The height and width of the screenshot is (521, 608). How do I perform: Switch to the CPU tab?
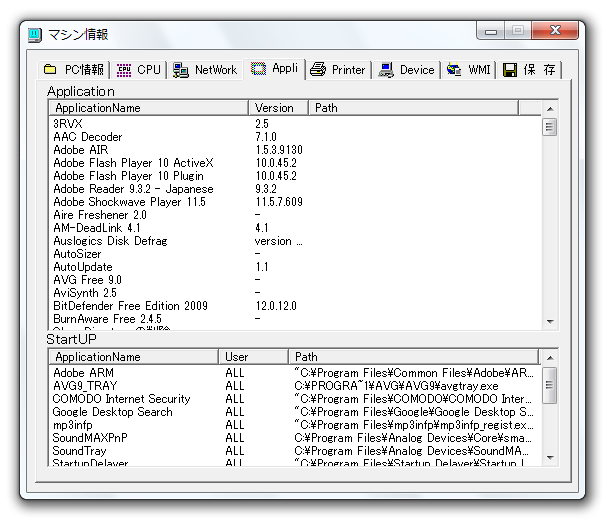pos(139,70)
